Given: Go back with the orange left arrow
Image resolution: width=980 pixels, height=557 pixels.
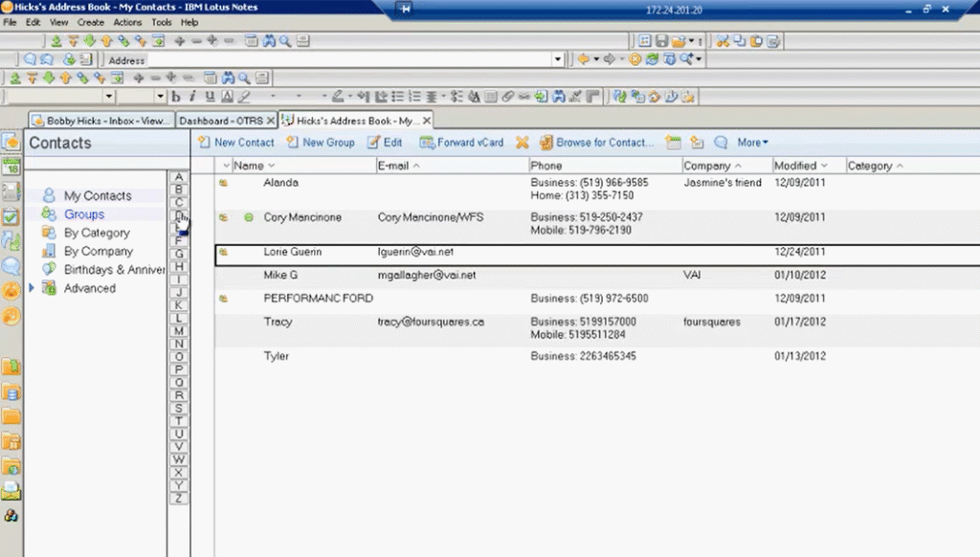Looking at the screenshot, I should (x=583, y=59).
